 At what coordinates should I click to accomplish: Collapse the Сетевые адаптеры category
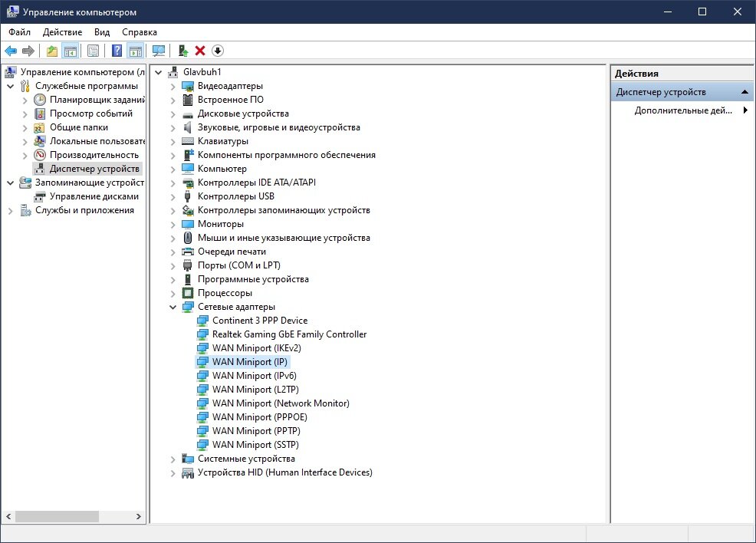[173, 308]
